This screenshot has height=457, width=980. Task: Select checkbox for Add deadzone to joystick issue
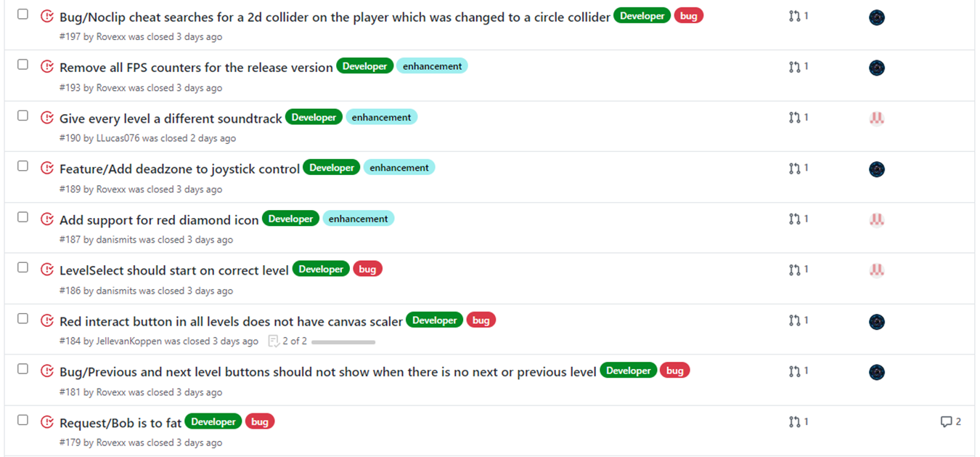(23, 166)
